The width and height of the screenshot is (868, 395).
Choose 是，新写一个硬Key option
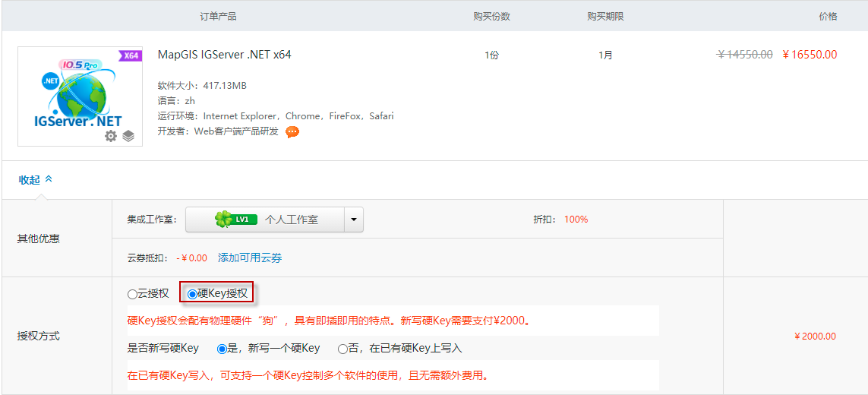click(222, 349)
